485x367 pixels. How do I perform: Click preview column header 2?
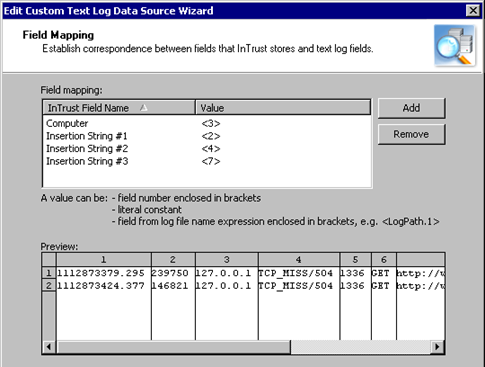173,259
